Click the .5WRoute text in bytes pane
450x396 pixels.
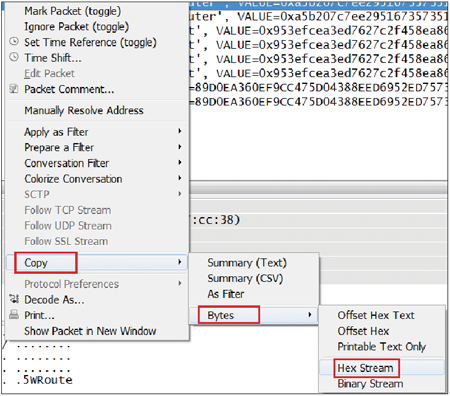click(45, 380)
